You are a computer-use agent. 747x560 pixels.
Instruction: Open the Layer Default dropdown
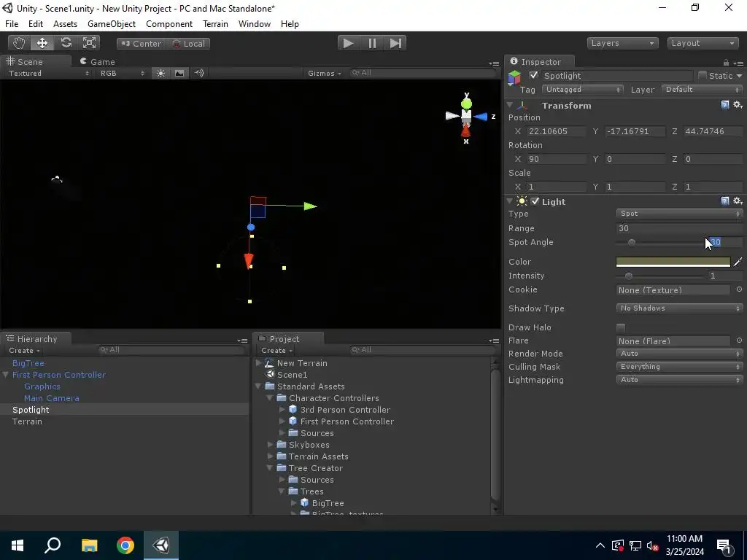pos(703,90)
